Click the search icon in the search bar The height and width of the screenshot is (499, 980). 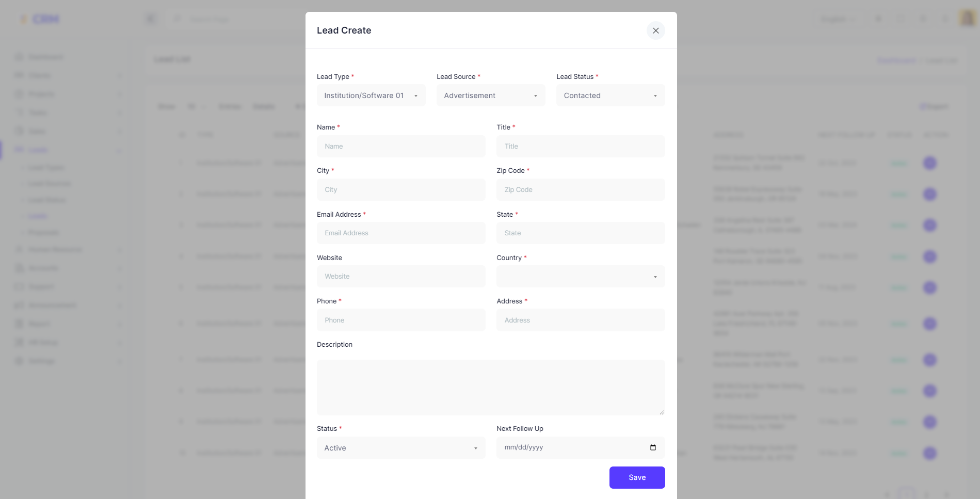pyautogui.click(x=177, y=19)
